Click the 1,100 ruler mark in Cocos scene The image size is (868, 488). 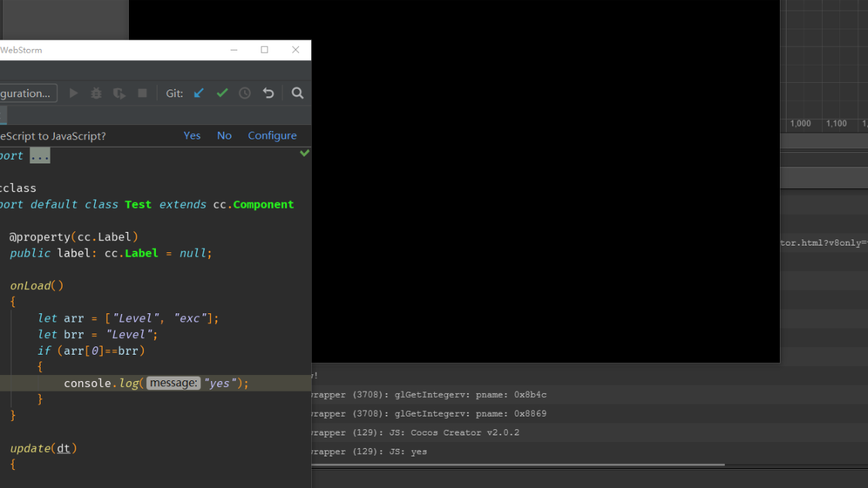click(x=836, y=124)
